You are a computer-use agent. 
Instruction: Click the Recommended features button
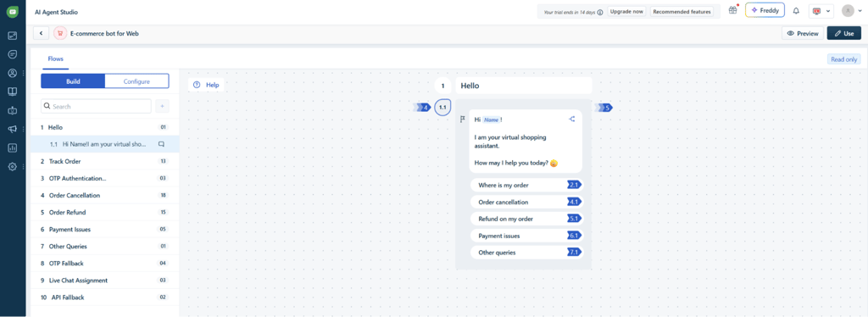pos(682,12)
